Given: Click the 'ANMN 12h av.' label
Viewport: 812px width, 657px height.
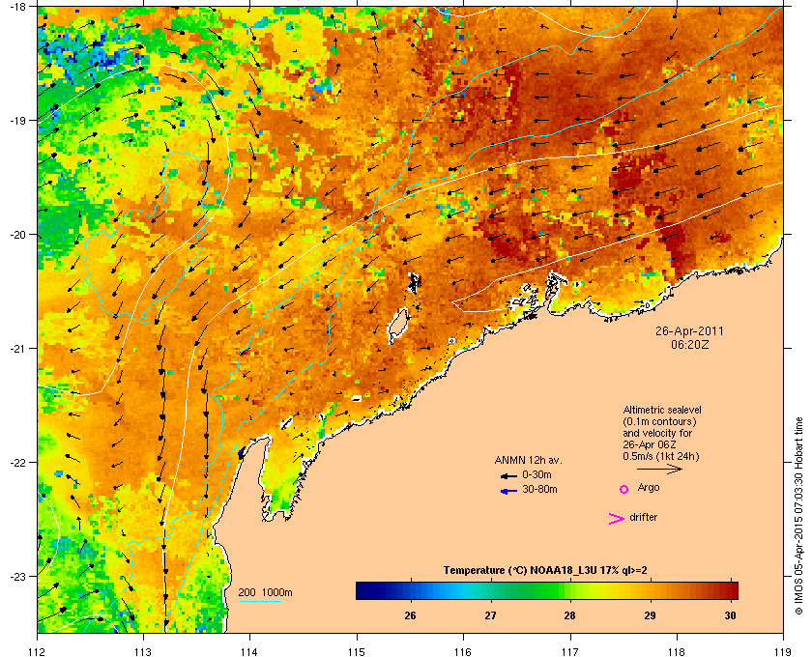Looking at the screenshot, I should (528, 460).
